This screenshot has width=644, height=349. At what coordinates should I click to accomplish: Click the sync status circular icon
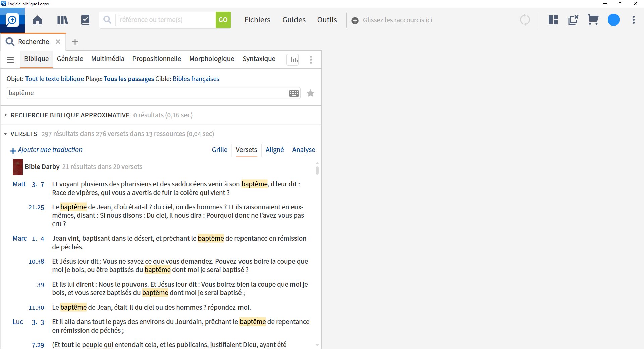click(x=525, y=20)
